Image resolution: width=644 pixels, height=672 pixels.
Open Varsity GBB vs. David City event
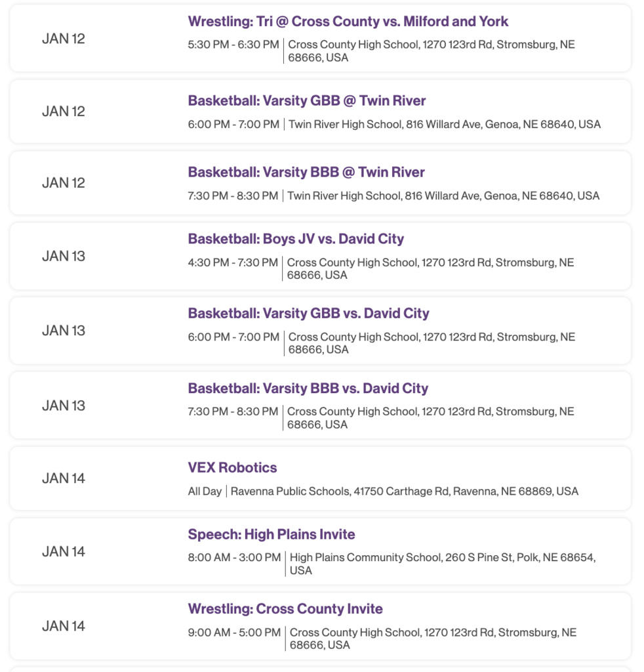tap(308, 313)
